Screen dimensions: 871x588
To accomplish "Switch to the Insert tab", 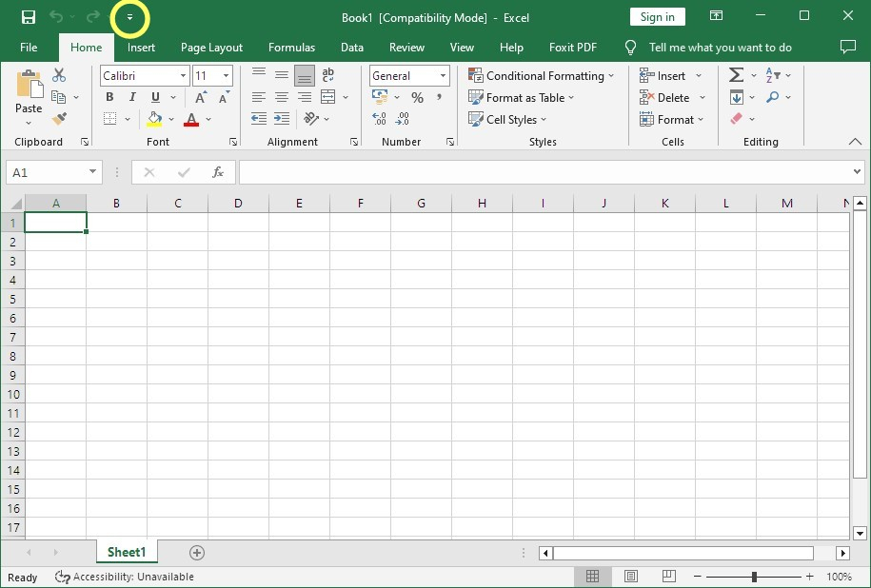I will 141,48.
